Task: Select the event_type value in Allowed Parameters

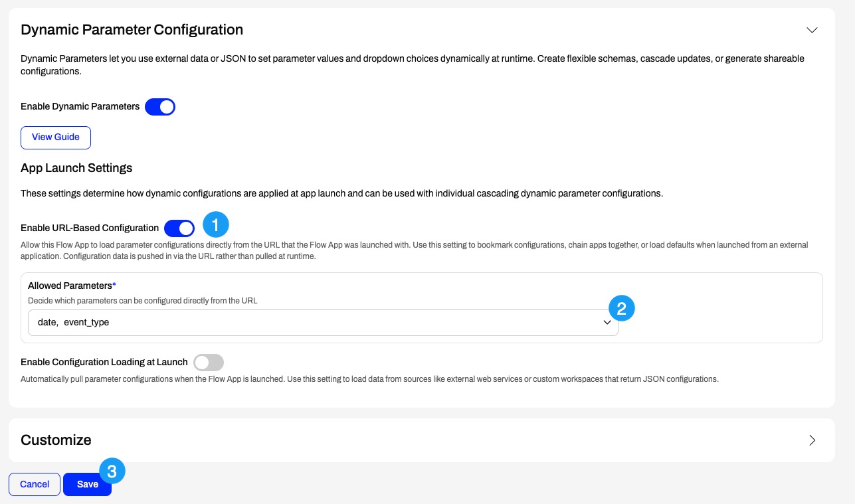Action: tap(86, 322)
